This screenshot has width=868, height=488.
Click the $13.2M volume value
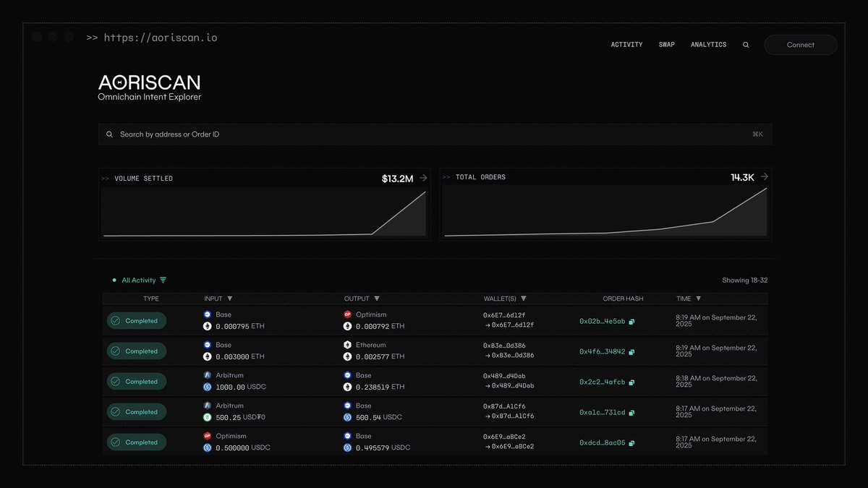(397, 179)
